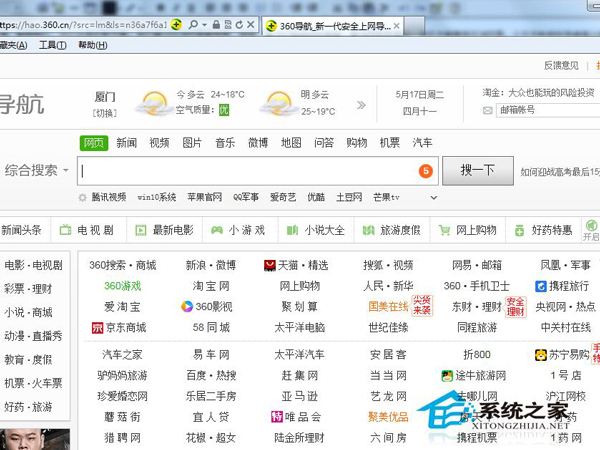Click the 360影视 colorful play icon
The height and width of the screenshot is (450, 600).
pyautogui.click(x=187, y=307)
